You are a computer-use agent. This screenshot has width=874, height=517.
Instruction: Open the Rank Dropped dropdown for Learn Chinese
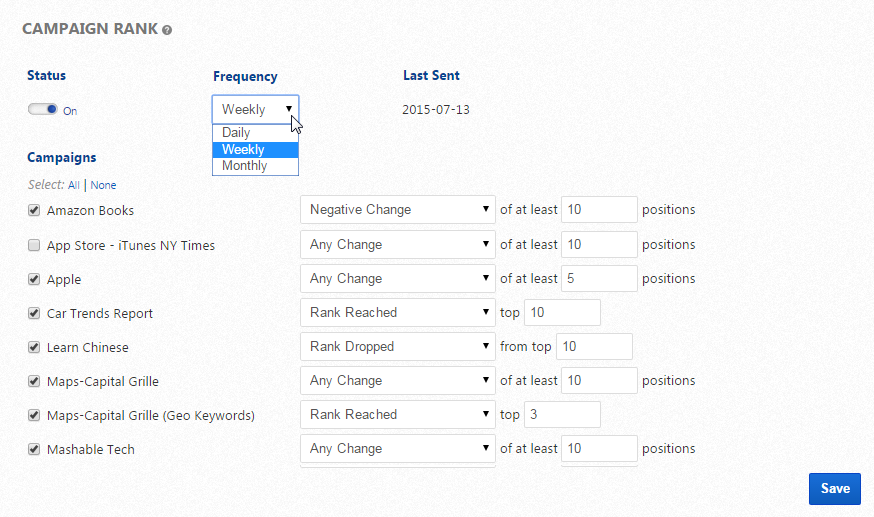(397, 346)
